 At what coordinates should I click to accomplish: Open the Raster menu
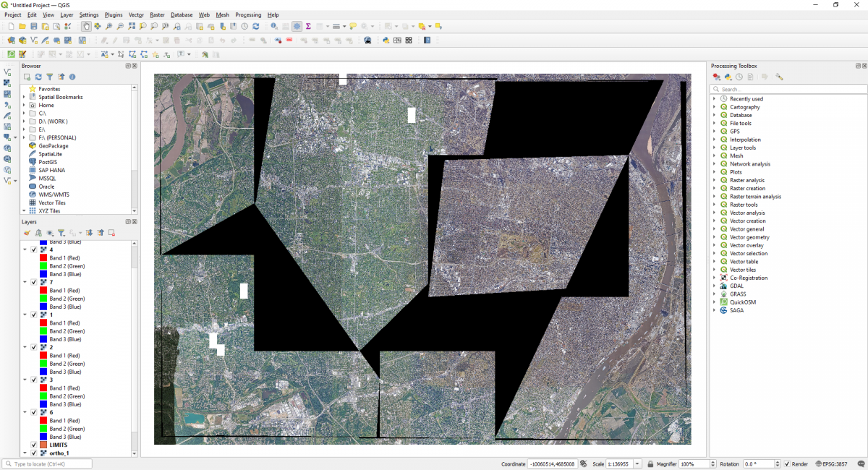click(157, 14)
